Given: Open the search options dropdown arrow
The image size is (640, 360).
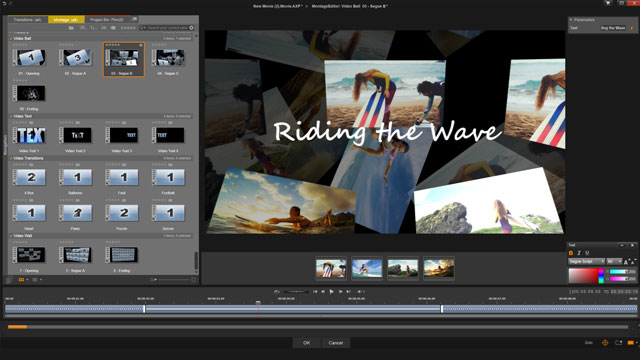Looking at the screenshot, I should coord(143,28).
